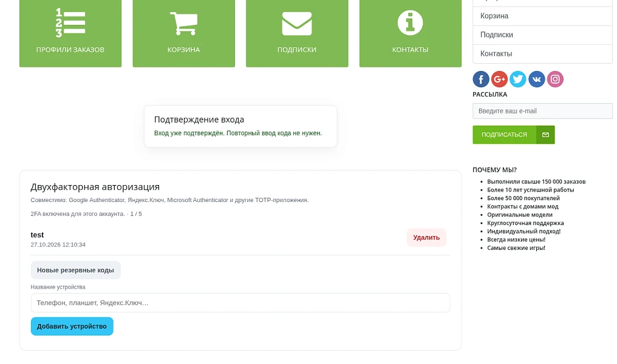
Task: Open the Корзина shopping cart tile
Action: tap(184, 33)
